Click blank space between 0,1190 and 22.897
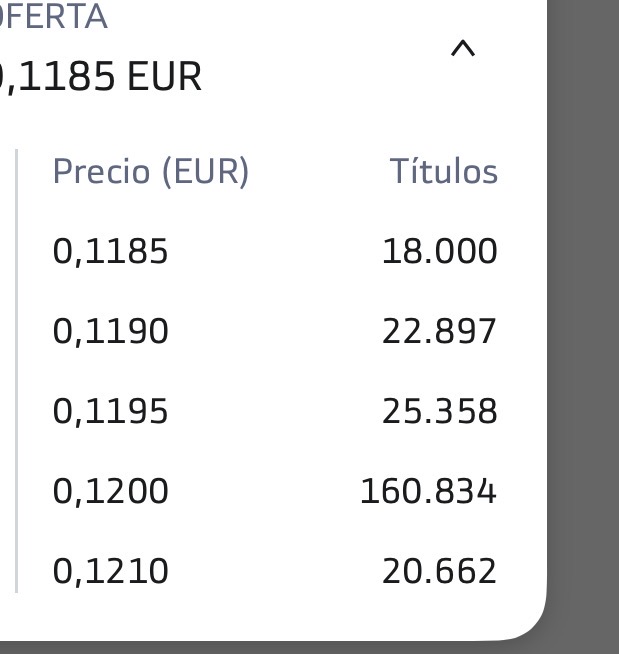The image size is (619, 654). coord(275,331)
